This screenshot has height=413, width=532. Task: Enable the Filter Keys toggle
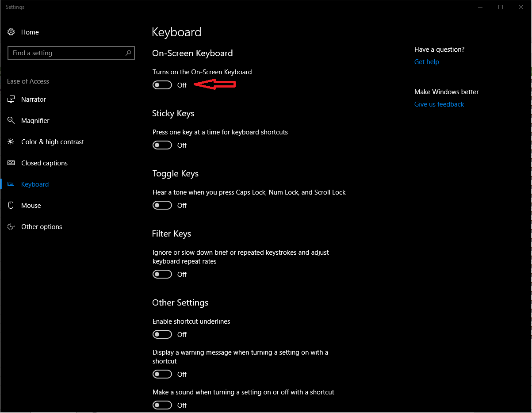coord(162,274)
